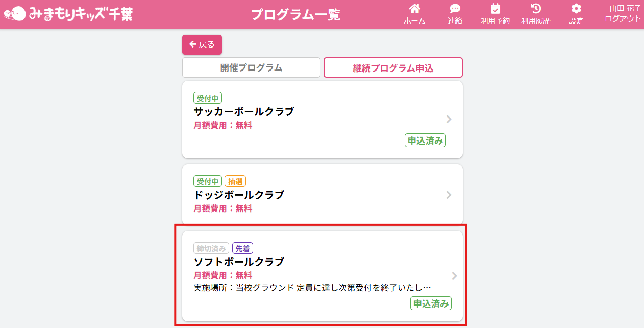Image resolution: width=644 pixels, height=328 pixels.
Task: Open the 利用履歴 history clock icon
Action: (535, 9)
